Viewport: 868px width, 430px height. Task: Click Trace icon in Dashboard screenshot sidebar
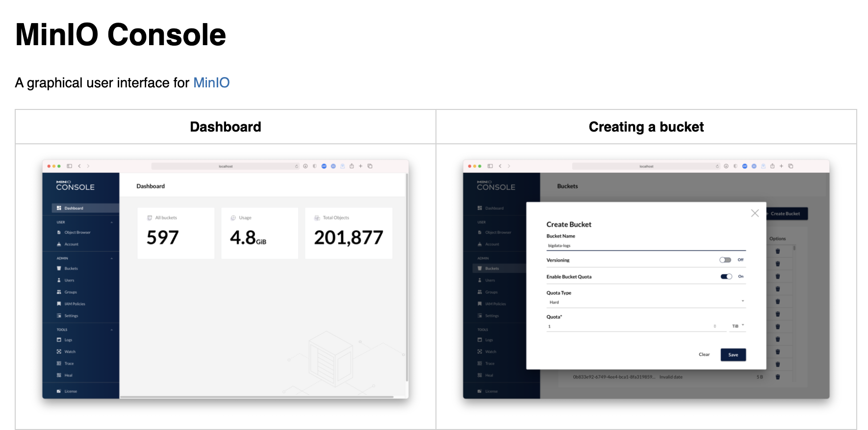(x=59, y=363)
